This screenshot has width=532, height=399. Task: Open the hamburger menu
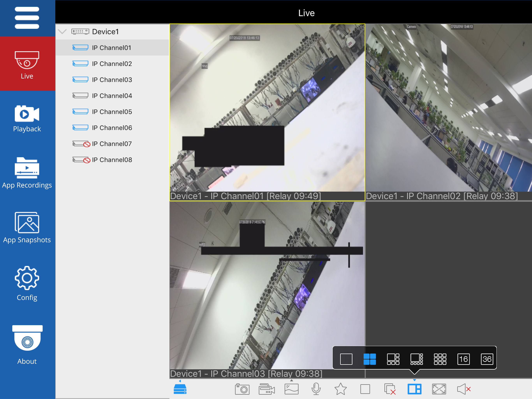[x=27, y=18]
